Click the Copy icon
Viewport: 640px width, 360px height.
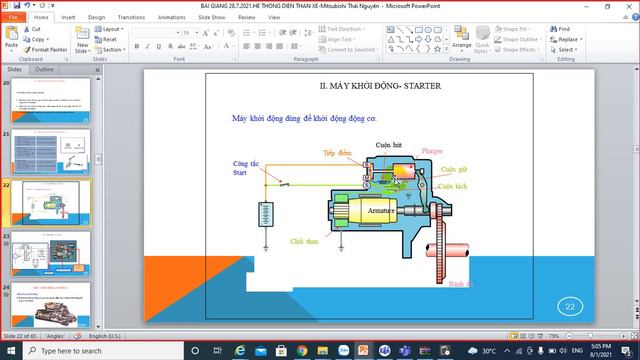(x=27, y=39)
